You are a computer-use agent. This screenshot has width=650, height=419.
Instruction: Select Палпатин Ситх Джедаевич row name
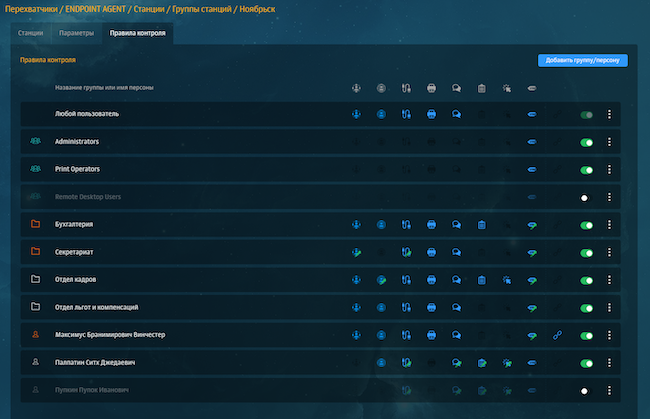point(95,363)
